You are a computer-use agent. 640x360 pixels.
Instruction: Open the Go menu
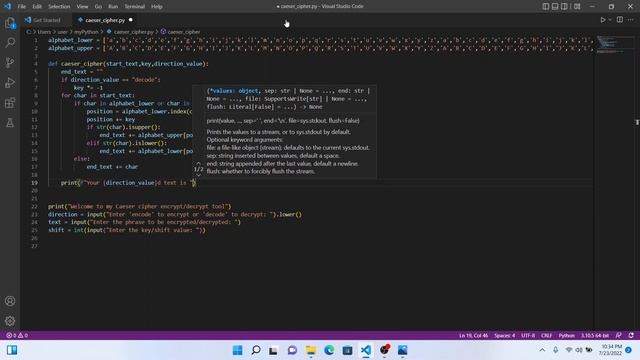[98, 7]
